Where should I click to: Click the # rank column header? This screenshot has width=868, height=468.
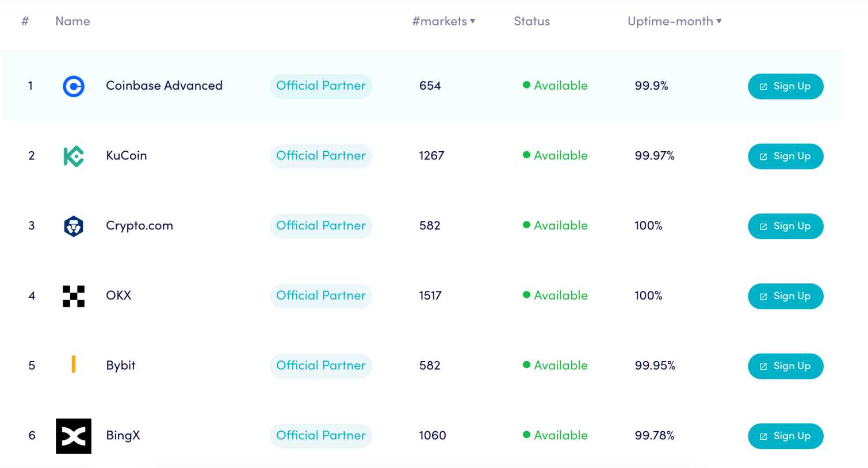pos(25,21)
